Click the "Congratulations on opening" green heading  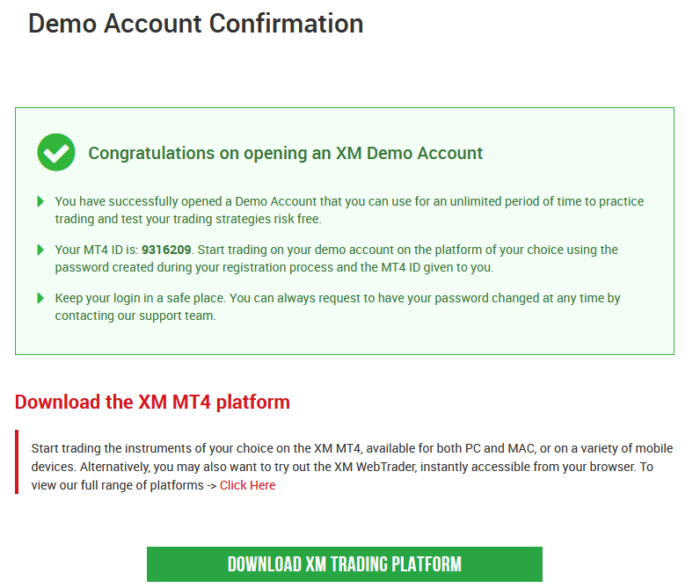pyautogui.click(x=285, y=153)
